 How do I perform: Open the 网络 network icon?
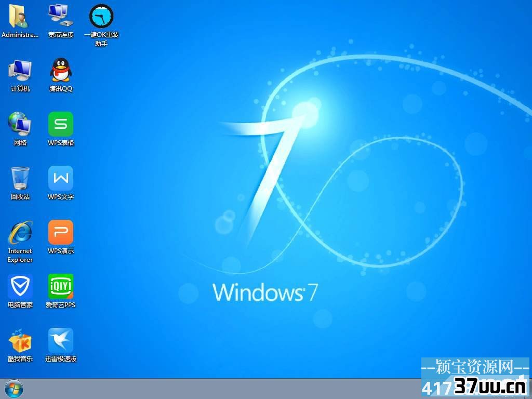[x=20, y=124]
